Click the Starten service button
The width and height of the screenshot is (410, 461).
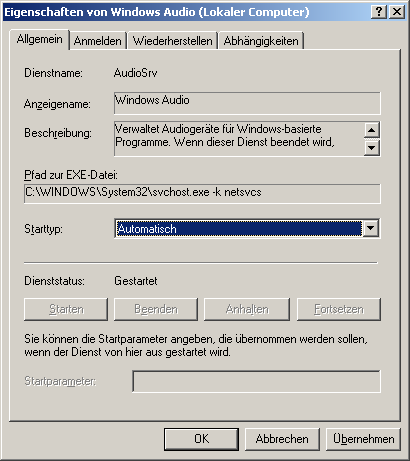pos(66,309)
